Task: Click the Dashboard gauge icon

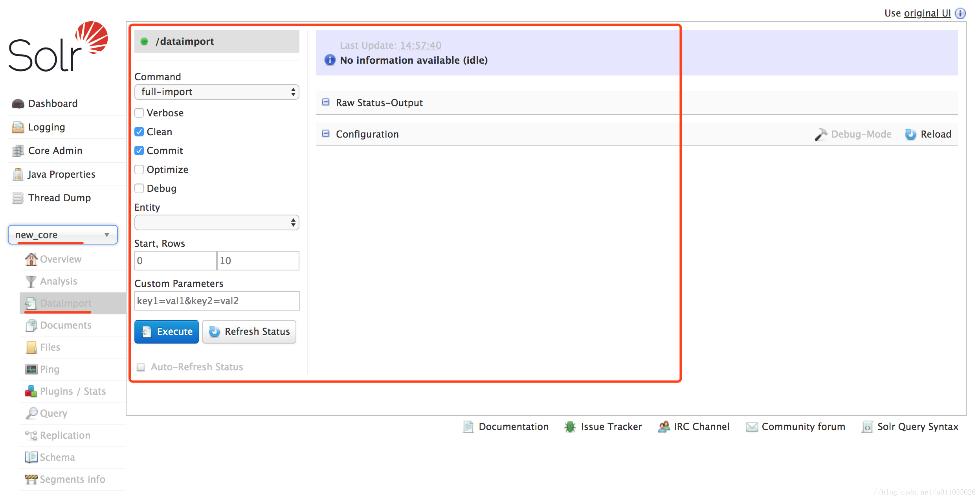Action: 18,104
